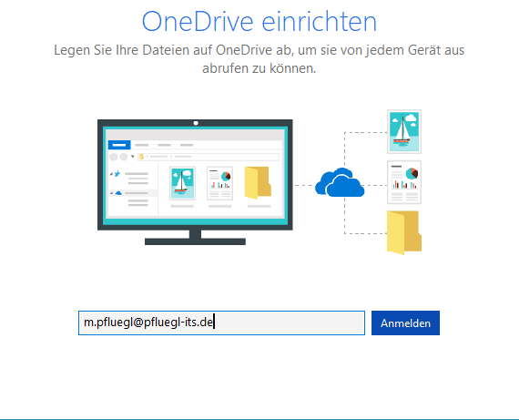Click the sailboat thumbnail inside the monitor
The image size is (519, 420).
[182, 183]
